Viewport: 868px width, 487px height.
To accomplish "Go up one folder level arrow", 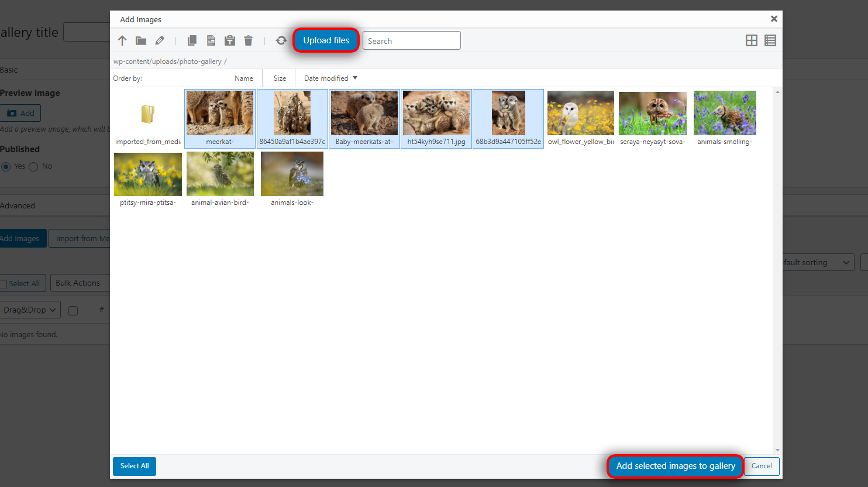I will click(x=122, y=40).
